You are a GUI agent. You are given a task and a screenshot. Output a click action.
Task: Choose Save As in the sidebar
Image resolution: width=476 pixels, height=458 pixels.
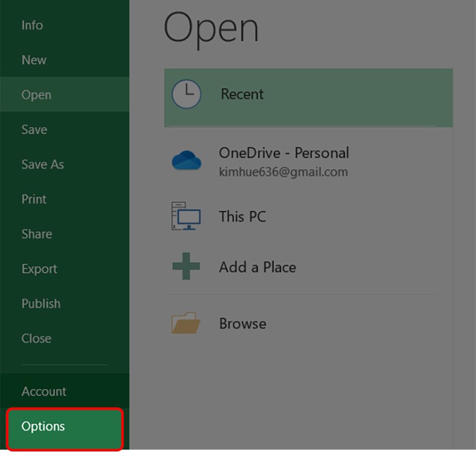click(x=64, y=164)
